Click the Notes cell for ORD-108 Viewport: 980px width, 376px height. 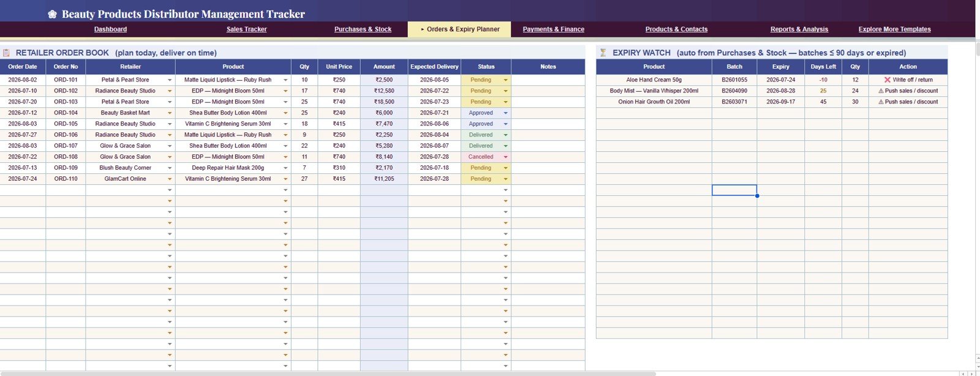point(548,157)
